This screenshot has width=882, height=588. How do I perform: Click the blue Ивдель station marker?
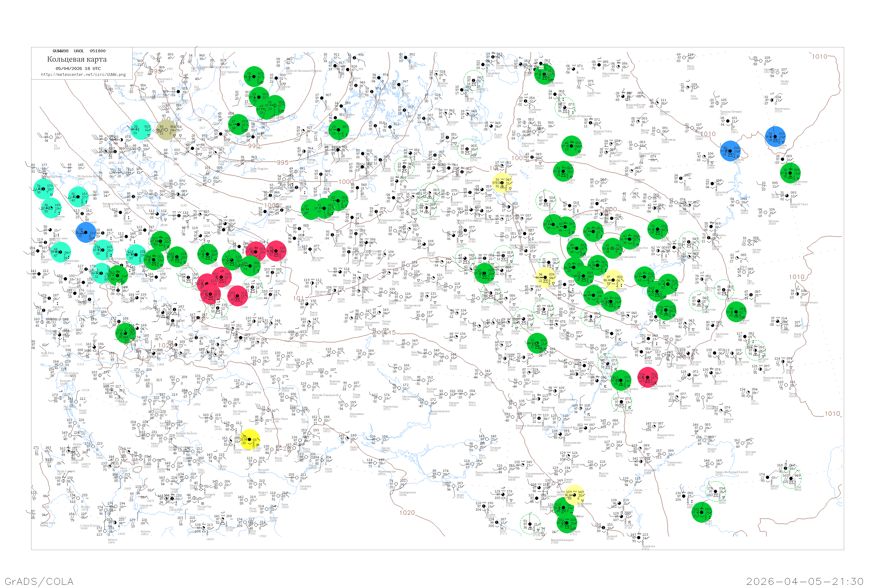775,136
